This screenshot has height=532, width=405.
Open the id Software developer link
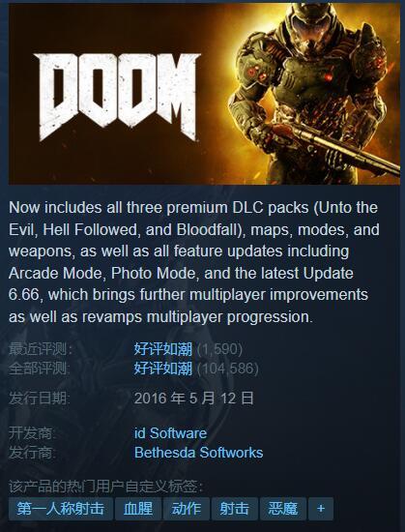[170, 433]
